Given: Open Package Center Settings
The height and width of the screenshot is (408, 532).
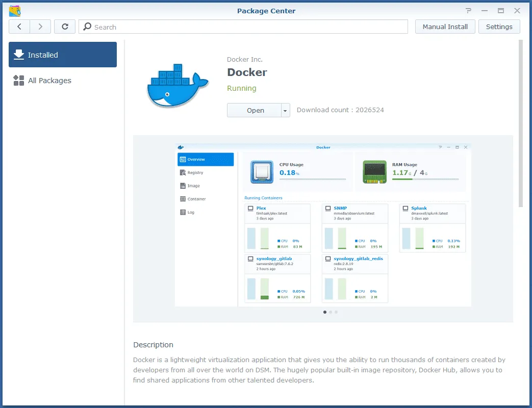Looking at the screenshot, I should [x=499, y=27].
